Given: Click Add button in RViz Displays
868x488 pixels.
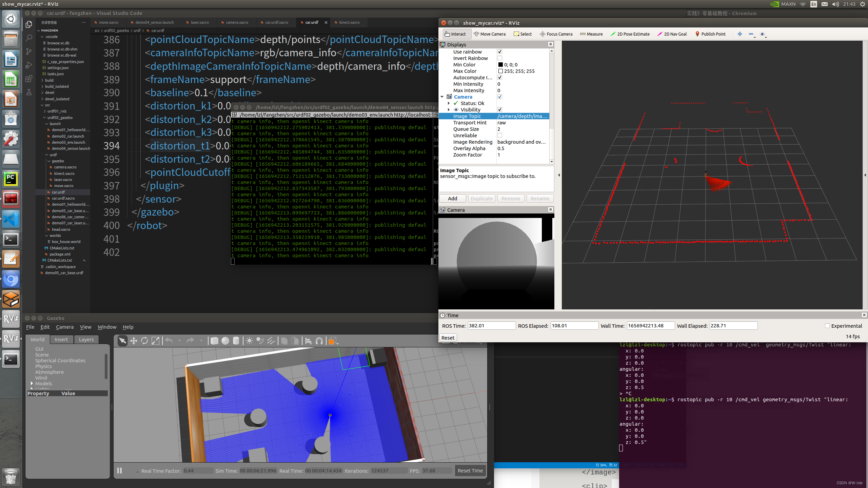Looking at the screenshot, I should pyautogui.click(x=452, y=198).
